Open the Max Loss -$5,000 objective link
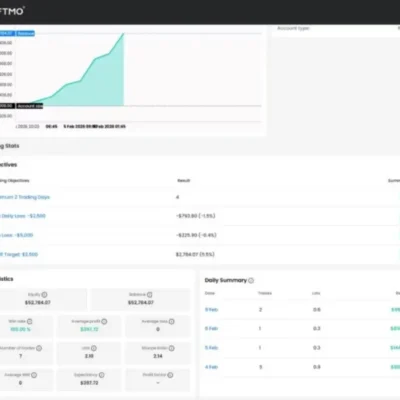This screenshot has width=400, height=400. point(16,235)
